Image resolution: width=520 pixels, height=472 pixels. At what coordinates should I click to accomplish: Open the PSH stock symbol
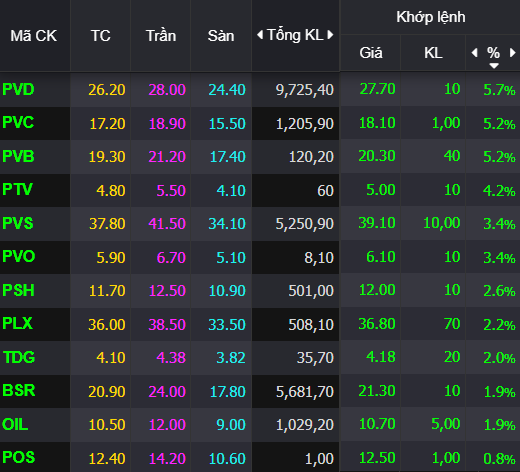(18, 290)
